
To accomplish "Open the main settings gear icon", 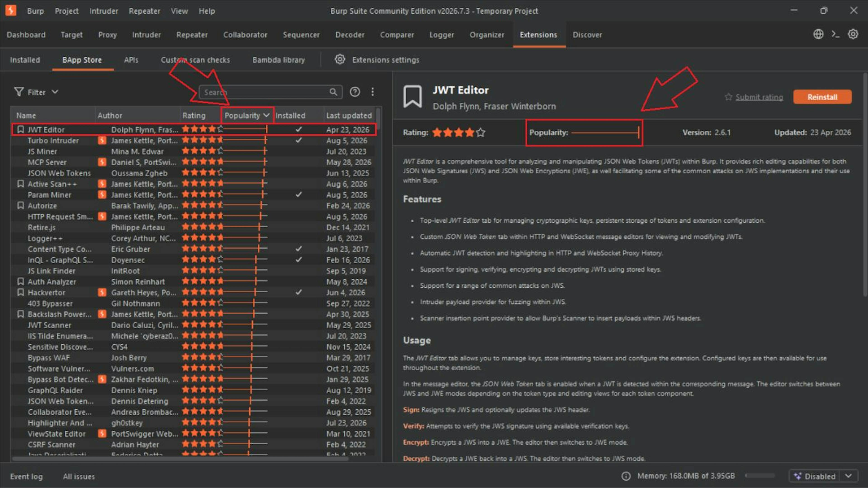I will [853, 34].
